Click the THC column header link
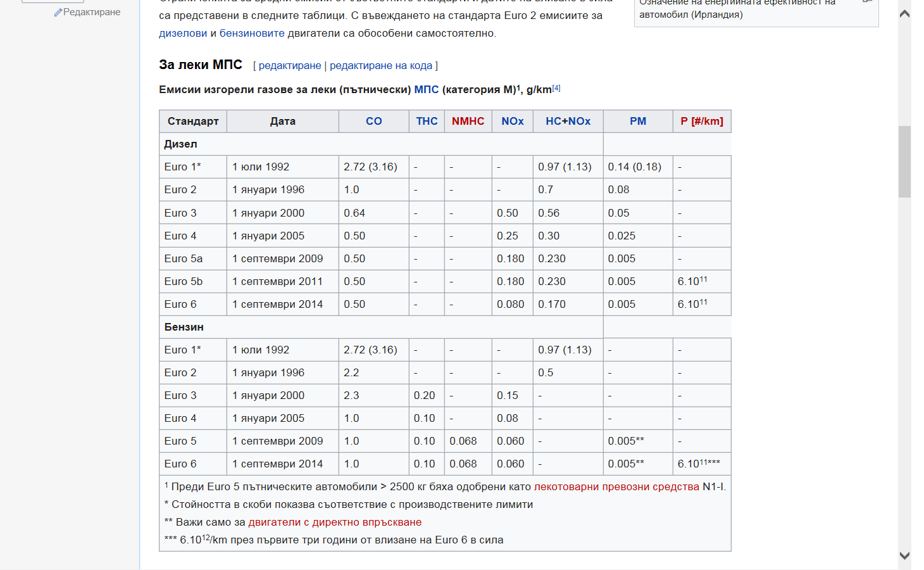Screen dimensions: 924x570 pos(427,121)
